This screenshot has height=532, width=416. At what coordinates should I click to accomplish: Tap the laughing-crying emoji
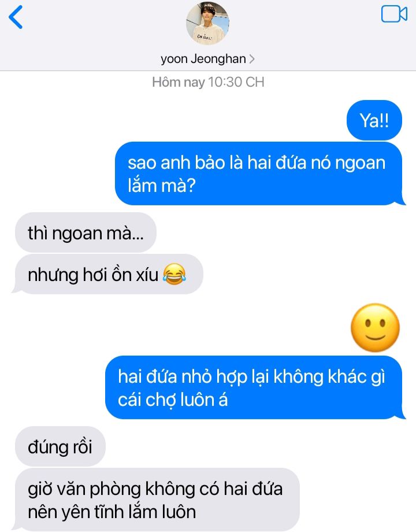tap(174, 274)
